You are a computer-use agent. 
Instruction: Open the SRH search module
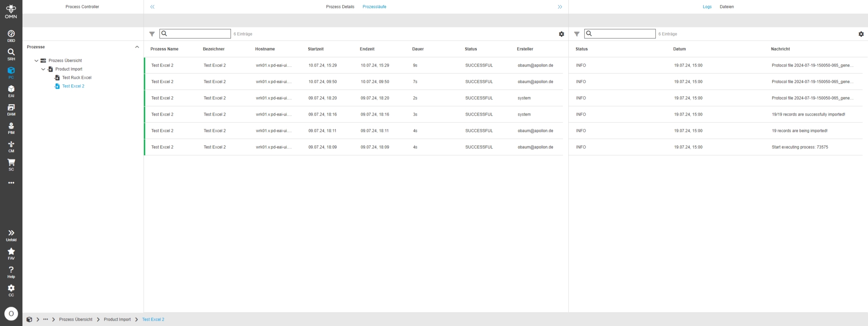tap(11, 54)
